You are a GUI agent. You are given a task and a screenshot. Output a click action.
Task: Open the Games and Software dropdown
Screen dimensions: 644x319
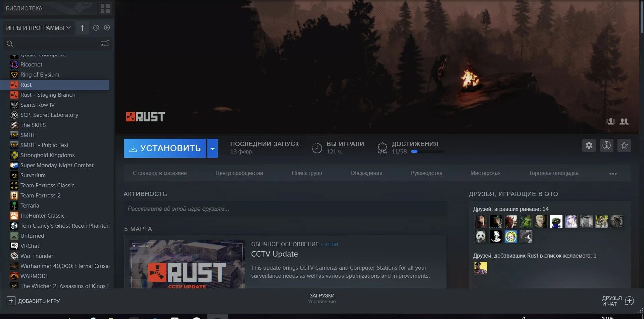click(x=38, y=28)
